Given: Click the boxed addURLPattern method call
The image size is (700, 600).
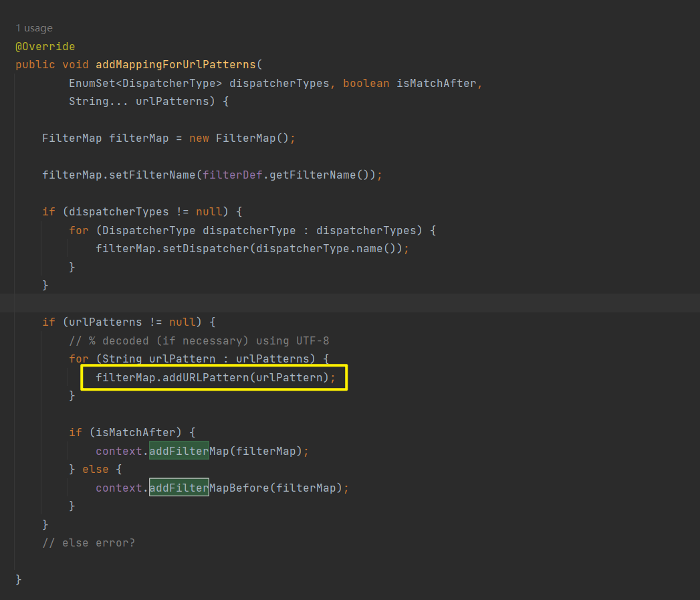Looking at the screenshot, I should coord(206,378).
